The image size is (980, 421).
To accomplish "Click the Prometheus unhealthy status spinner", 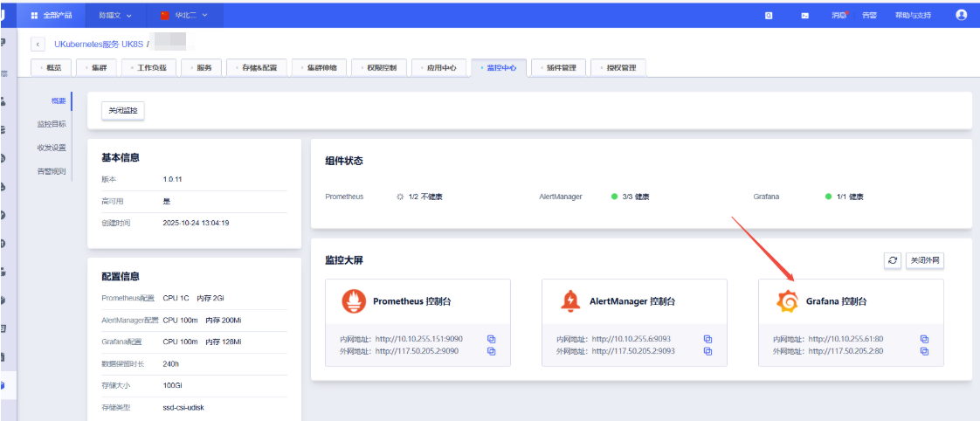I will pos(400,197).
